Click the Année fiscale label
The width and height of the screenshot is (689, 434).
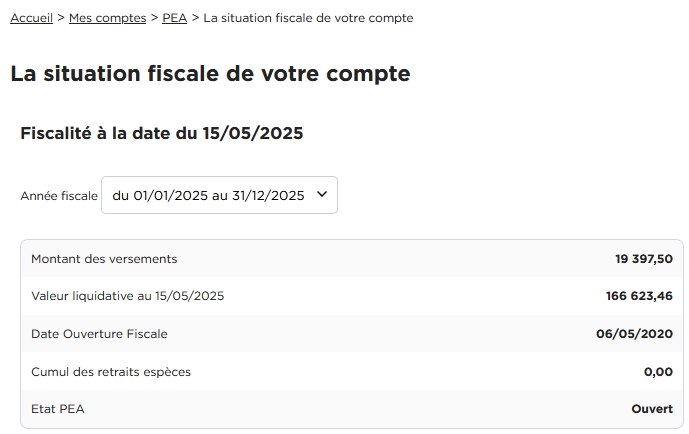click(59, 196)
